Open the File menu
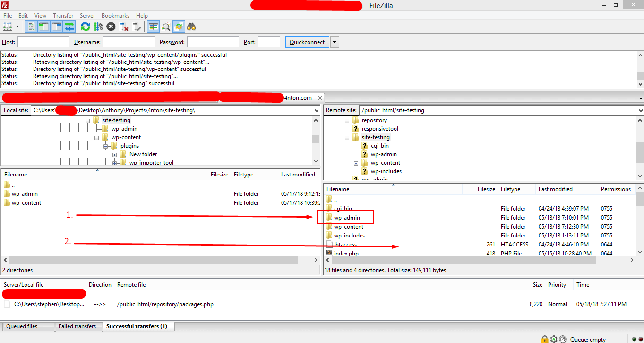Viewport: 644px width, 343px height. pos(7,16)
